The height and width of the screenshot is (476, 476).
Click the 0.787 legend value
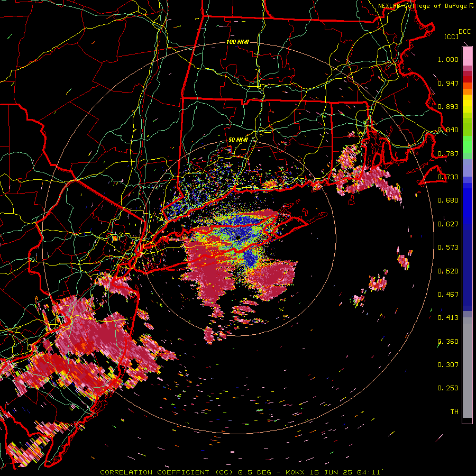pyautogui.click(x=448, y=153)
